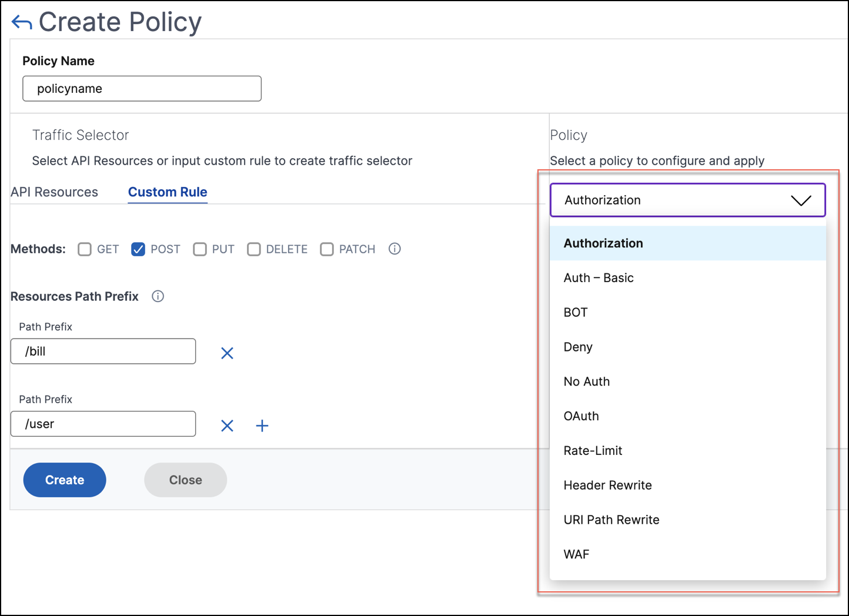The height and width of the screenshot is (616, 849).
Task: Select No Auth policy option
Action: pyautogui.click(x=688, y=381)
